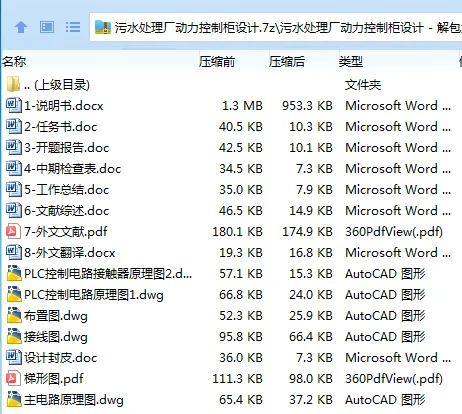Open the .. (上级目录) parent folder
The image size is (462, 414).
click(x=57, y=85)
